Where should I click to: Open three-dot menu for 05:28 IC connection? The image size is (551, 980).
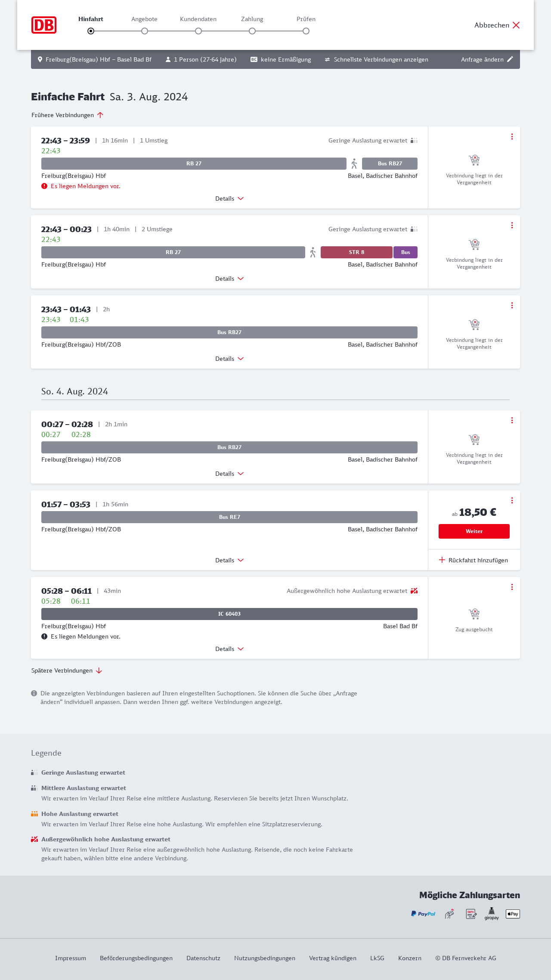[512, 587]
